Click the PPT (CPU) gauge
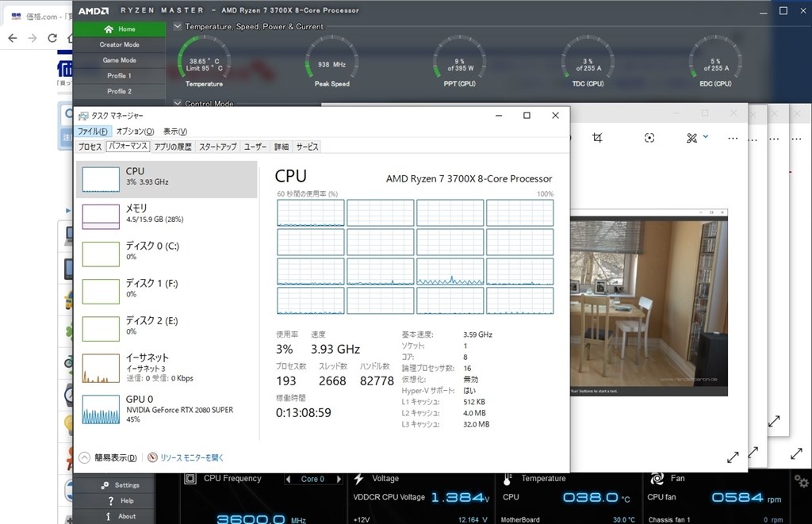This screenshot has height=524, width=812. tap(459, 61)
